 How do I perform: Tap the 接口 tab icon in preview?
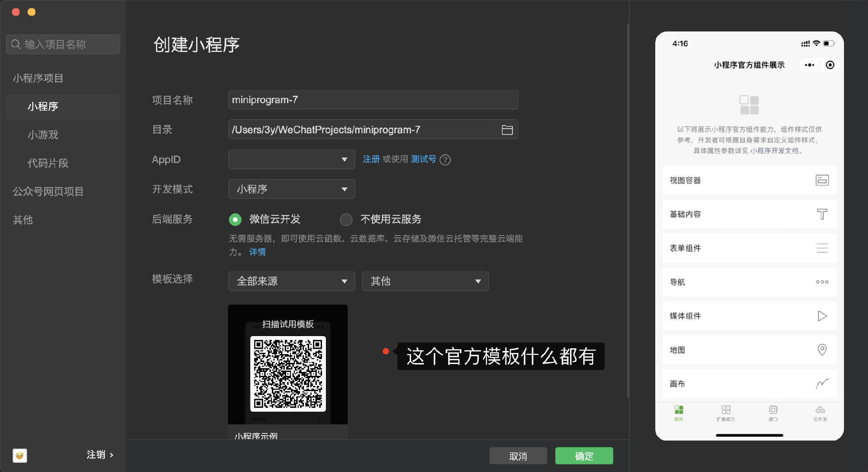773,410
